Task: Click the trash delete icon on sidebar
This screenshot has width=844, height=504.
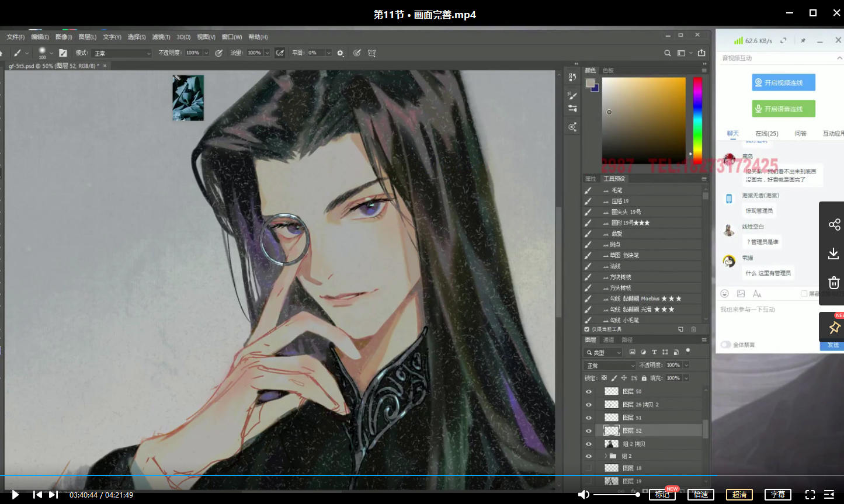Action: click(833, 283)
